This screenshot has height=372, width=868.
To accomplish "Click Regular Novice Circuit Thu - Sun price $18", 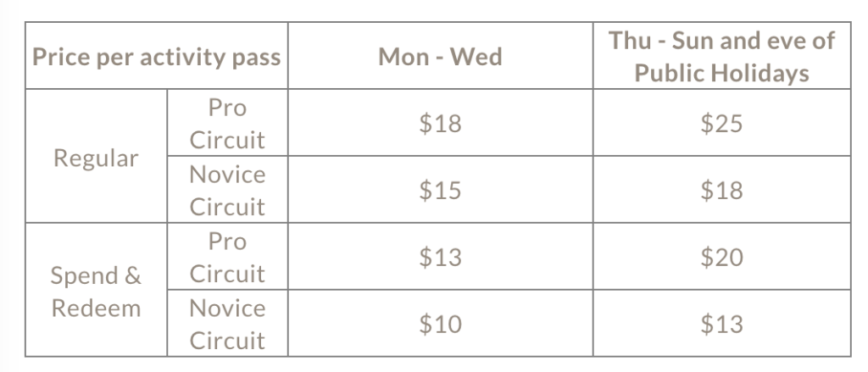I will coord(721,191).
